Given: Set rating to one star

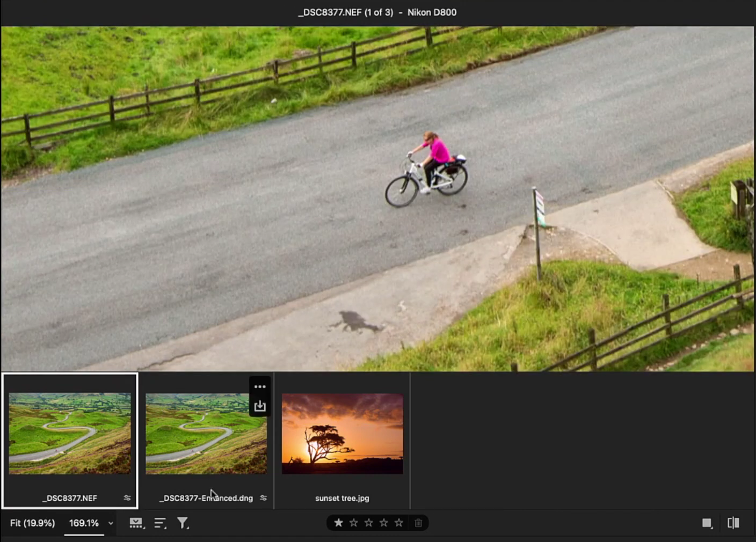Looking at the screenshot, I should [x=338, y=523].
